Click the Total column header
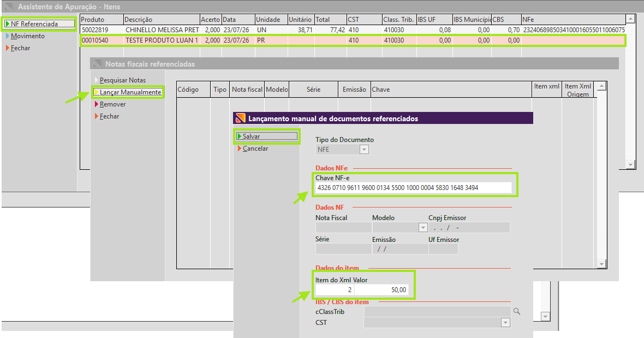Screen dimensions: 644x338 (x=330, y=19)
